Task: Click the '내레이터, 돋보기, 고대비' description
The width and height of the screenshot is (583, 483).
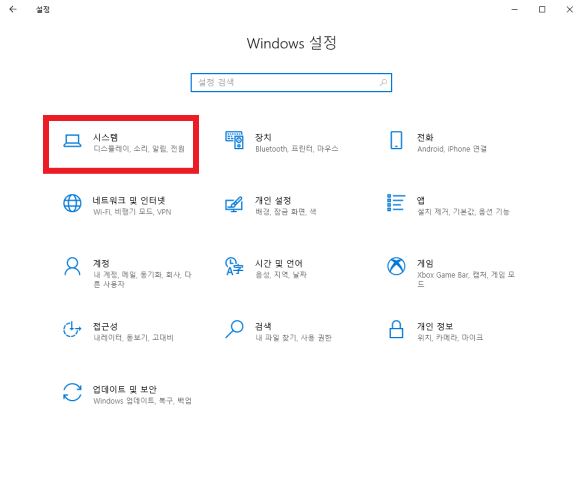Action: [x=133, y=338]
